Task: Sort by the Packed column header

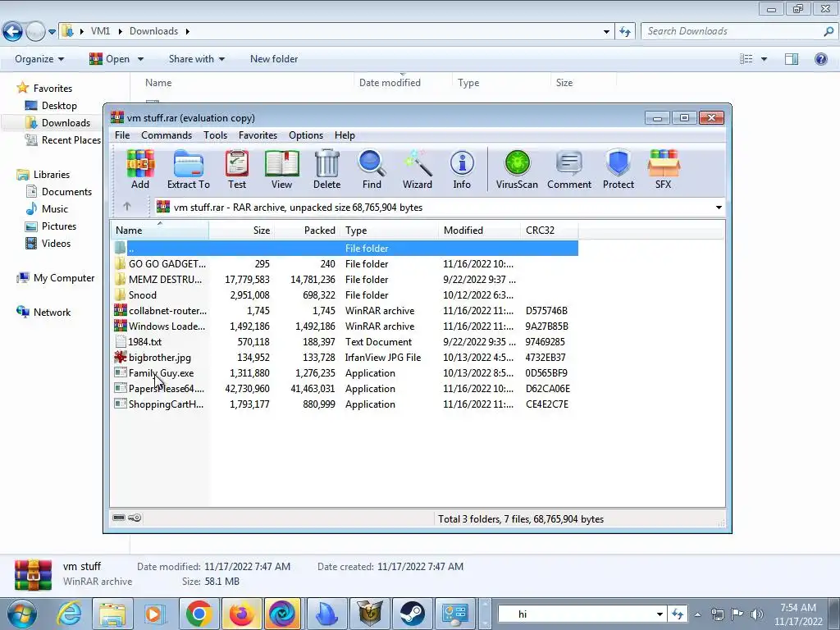Action: 307,231
